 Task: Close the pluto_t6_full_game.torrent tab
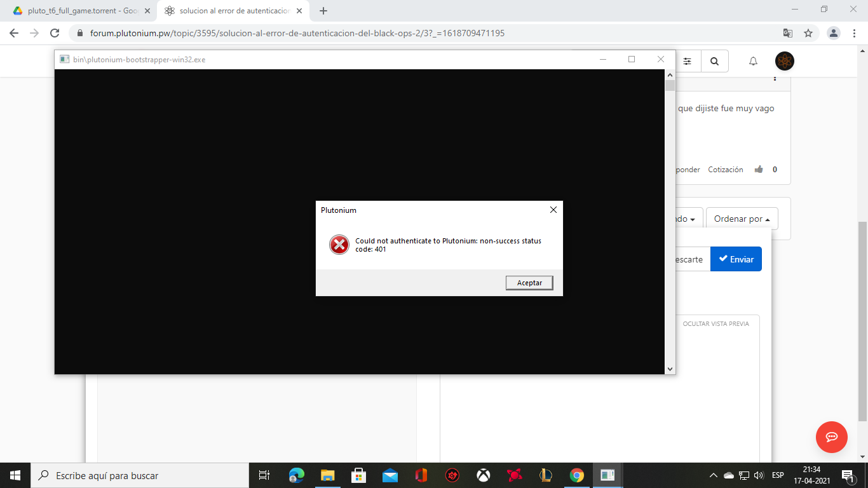pyautogui.click(x=147, y=11)
